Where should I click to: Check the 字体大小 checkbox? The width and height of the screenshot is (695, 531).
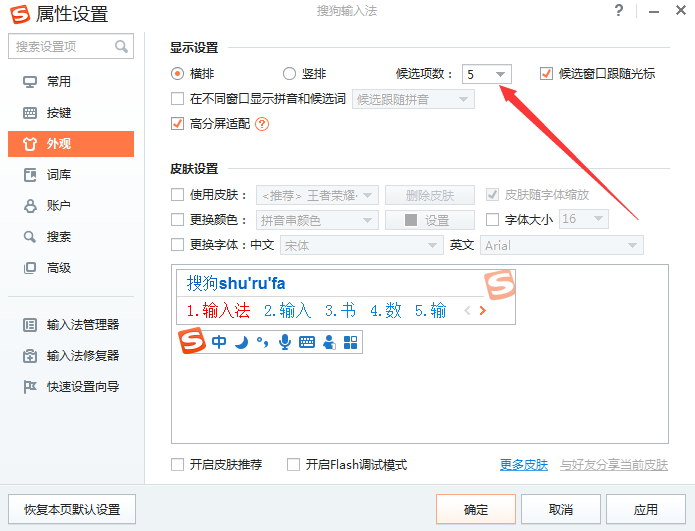[x=492, y=219]
